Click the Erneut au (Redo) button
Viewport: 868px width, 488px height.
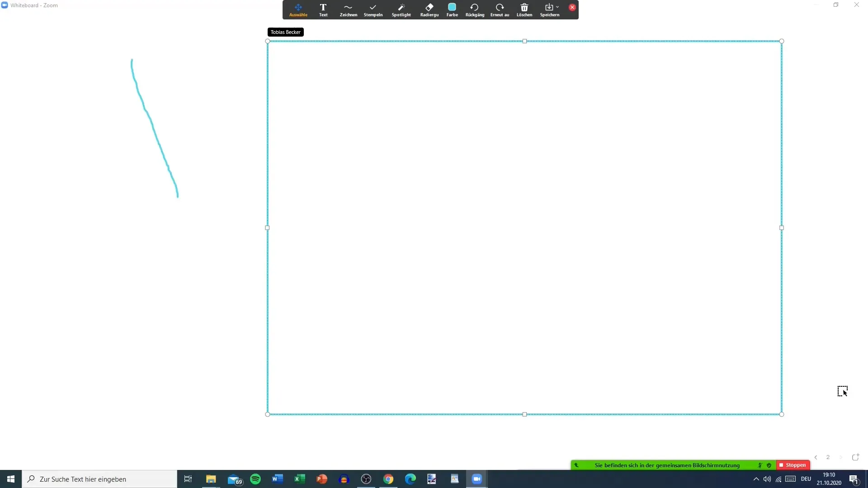click(500, 9)
